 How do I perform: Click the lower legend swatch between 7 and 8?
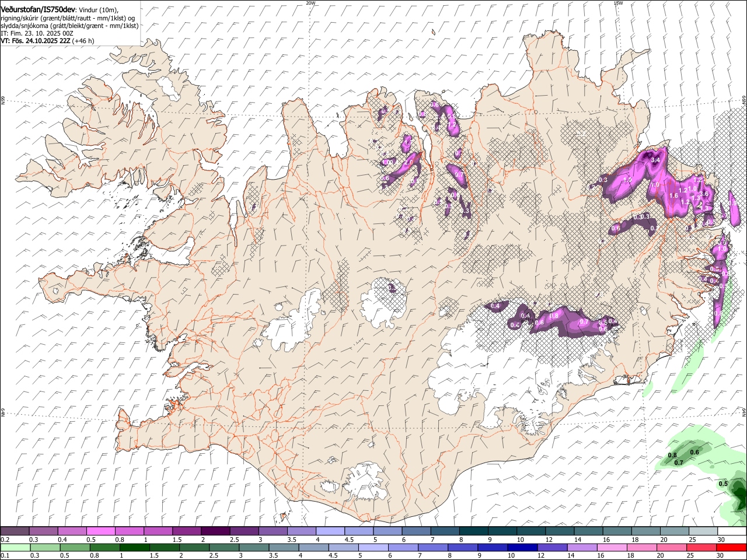click(434, 547)
